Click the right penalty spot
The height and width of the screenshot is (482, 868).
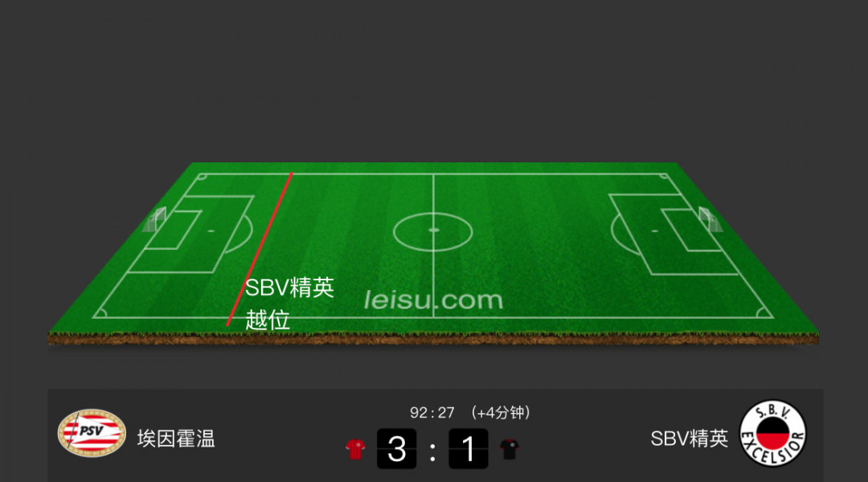tap(654, 231)
